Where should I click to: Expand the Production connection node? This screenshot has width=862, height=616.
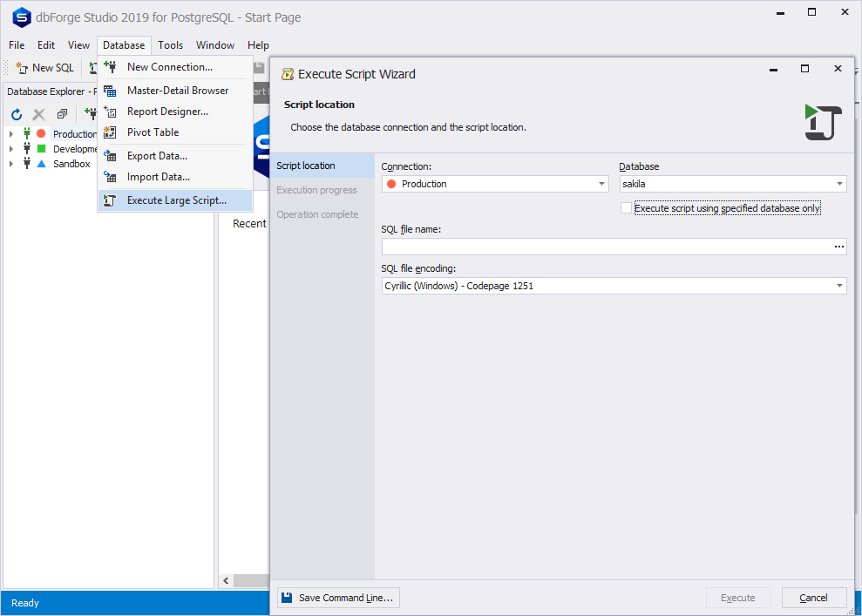(11, 133)
